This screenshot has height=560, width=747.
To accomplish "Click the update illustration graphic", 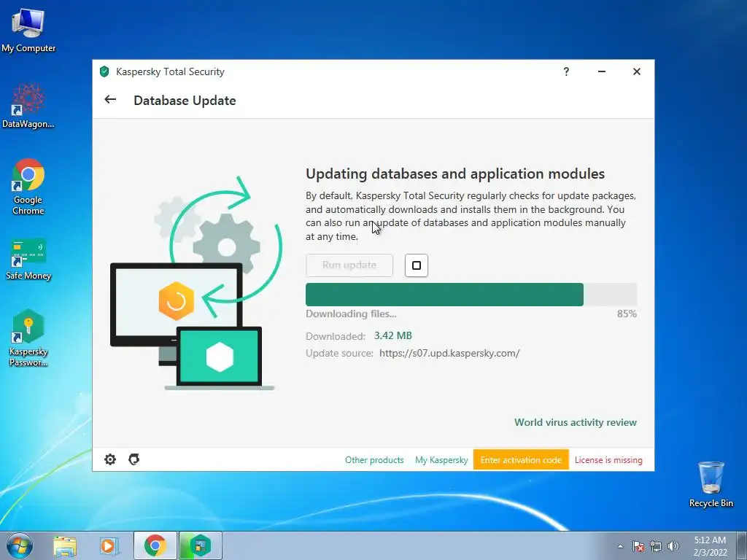I will coord(196,283).
